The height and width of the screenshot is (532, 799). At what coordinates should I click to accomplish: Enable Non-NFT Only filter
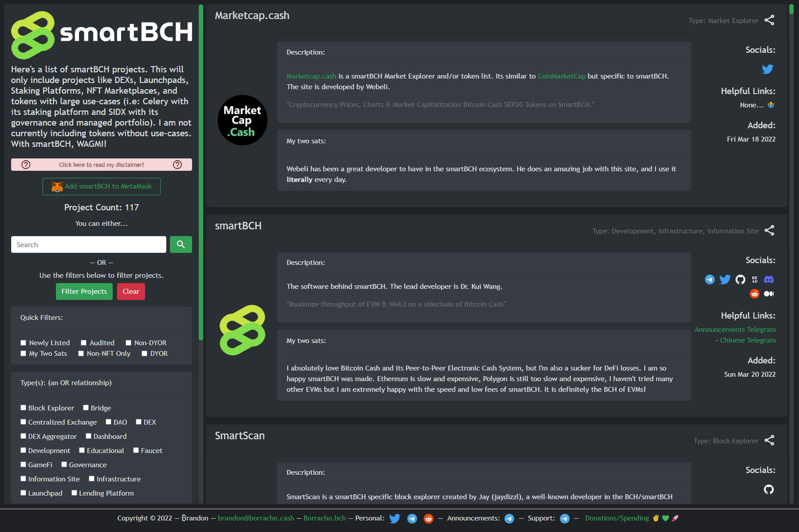(x=81, y=354)
